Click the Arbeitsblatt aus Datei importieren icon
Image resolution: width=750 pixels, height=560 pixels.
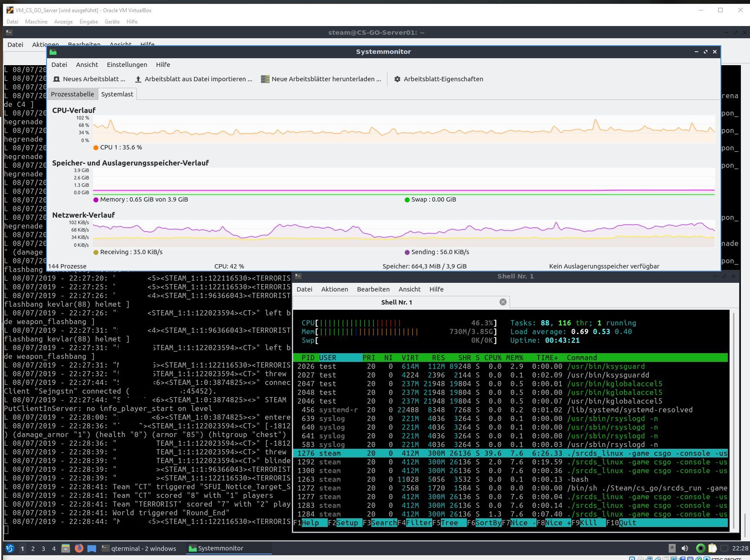click(x=138, y=79)
